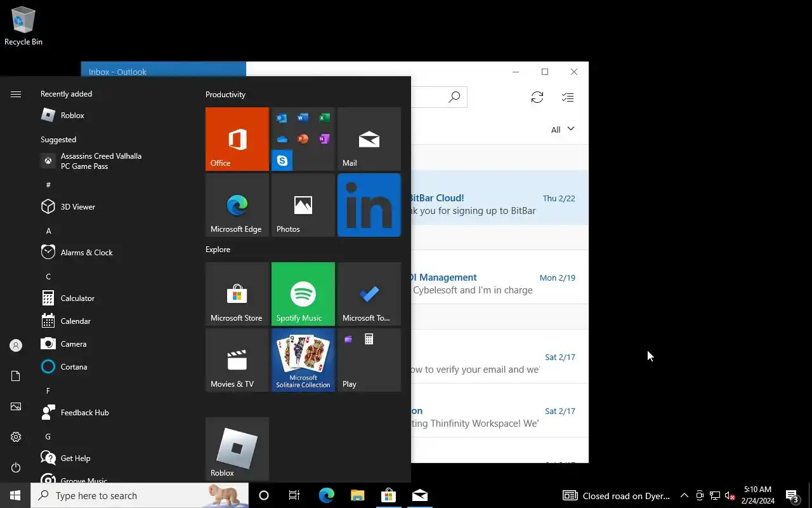Open Edge from the taskbar
The image size is (812, 508).
tap(326, 495)
